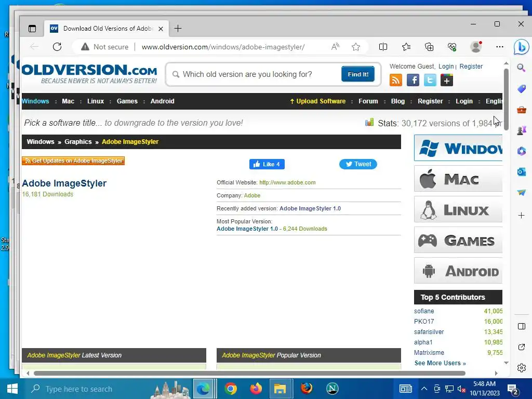Click the Android platform banner in the side panel
Screen dimensions: 532x399
point(458,270)
